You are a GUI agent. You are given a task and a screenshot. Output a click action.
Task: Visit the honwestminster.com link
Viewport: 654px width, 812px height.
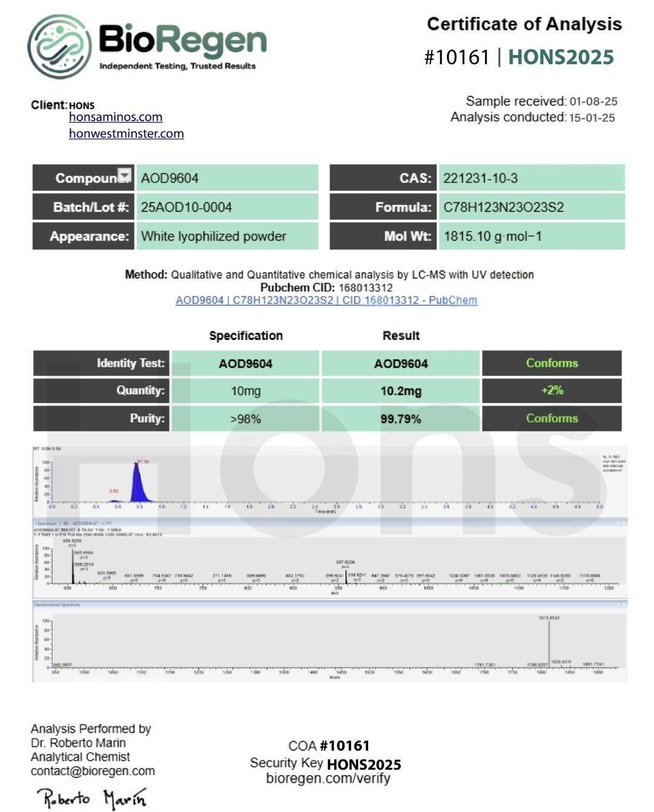(x=127, y=133)
